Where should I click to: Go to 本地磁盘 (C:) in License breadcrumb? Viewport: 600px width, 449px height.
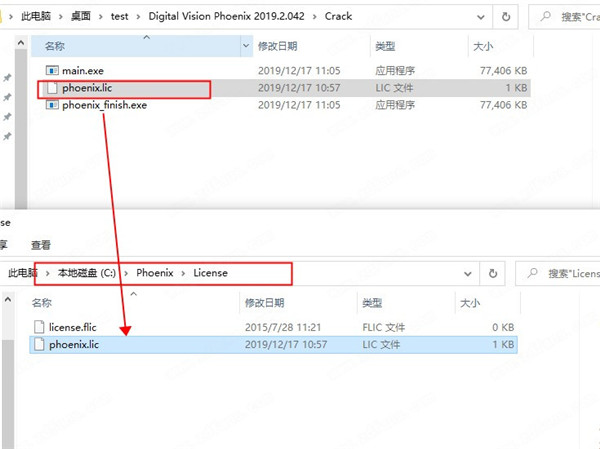coord(87,273)
